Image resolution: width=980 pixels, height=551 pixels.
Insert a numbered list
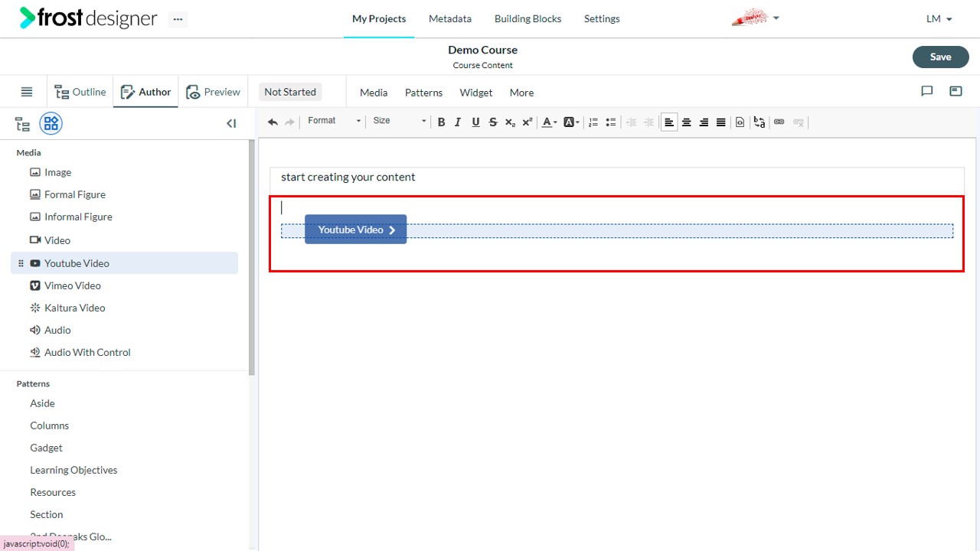coord(593,122)
